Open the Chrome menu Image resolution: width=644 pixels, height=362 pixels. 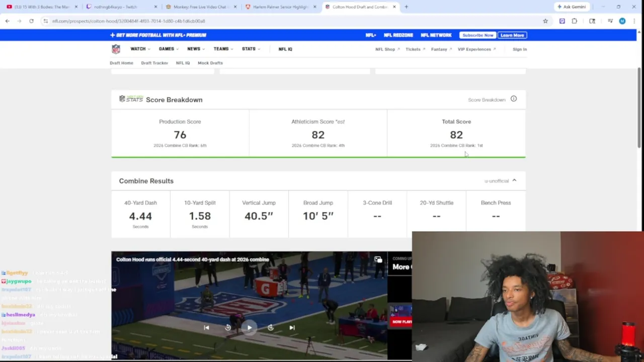[x=635, y=21]
